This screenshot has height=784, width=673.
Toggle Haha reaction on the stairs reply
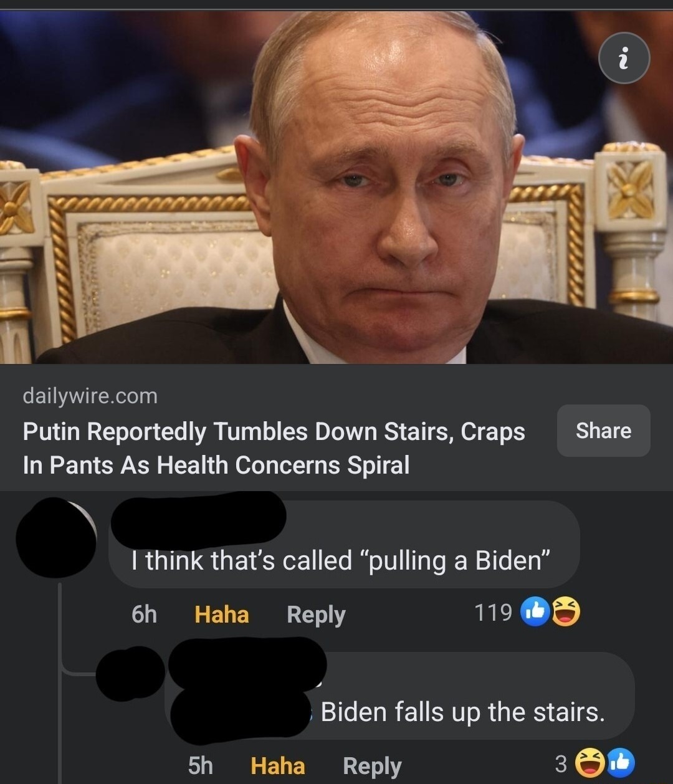pos(278,766)
